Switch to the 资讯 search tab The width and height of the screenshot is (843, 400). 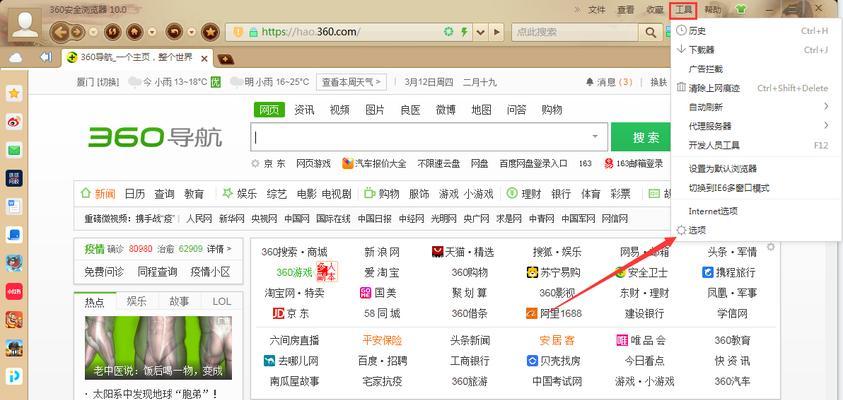point(304,110)
